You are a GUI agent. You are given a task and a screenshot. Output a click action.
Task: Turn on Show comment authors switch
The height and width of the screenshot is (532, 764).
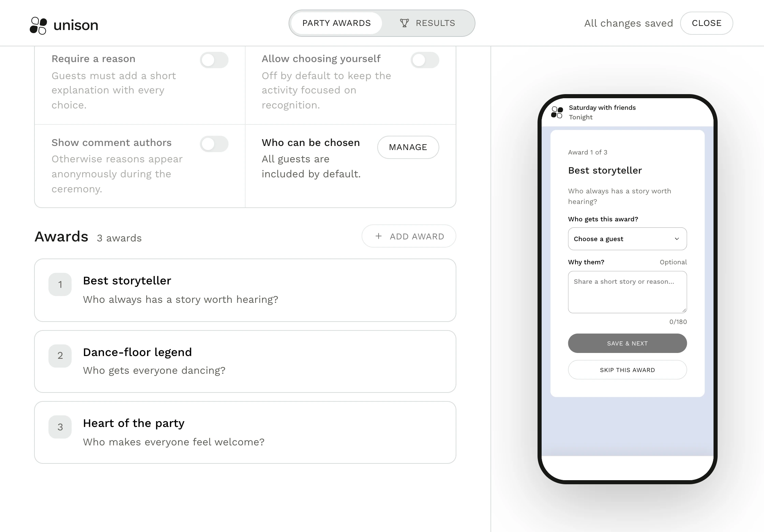coord(214,144)
